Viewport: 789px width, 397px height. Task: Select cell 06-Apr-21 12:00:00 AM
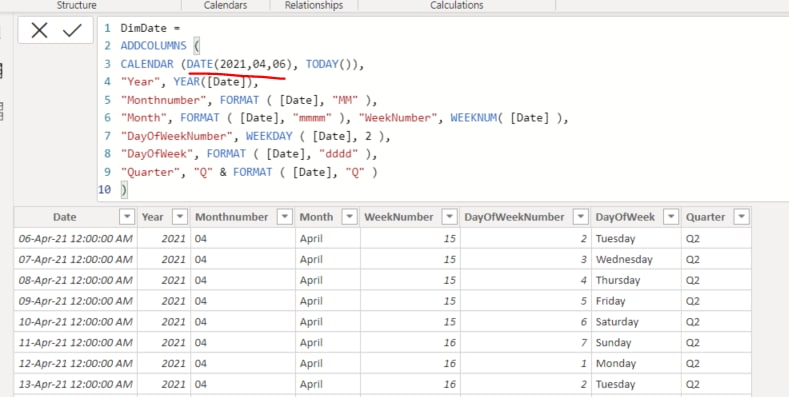tap(75, 239)
